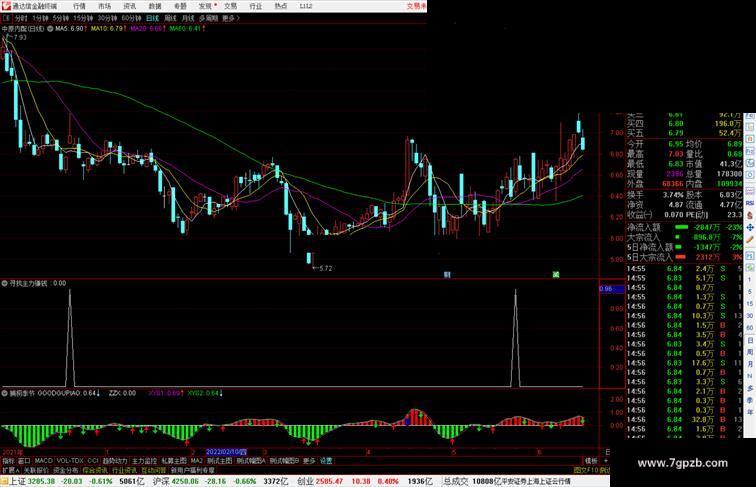Select the 测试幅图A indicator tab

pyautogui.click(x=251, y=461)
